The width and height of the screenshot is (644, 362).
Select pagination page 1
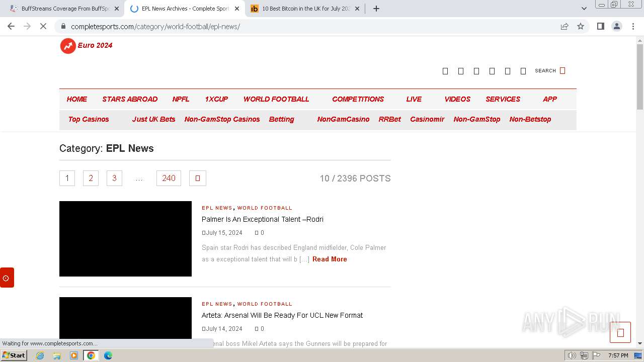[67, 178]
